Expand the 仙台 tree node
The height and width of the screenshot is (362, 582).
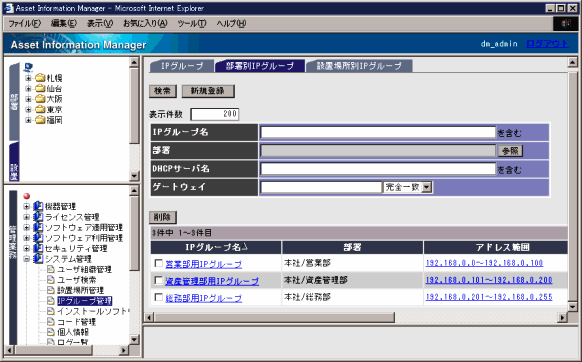[x=28, y=89]
